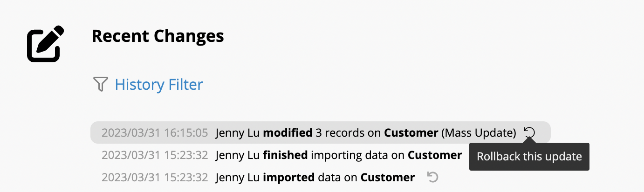
Task: Click the bold 'modified' word
Action: [288, 133]
